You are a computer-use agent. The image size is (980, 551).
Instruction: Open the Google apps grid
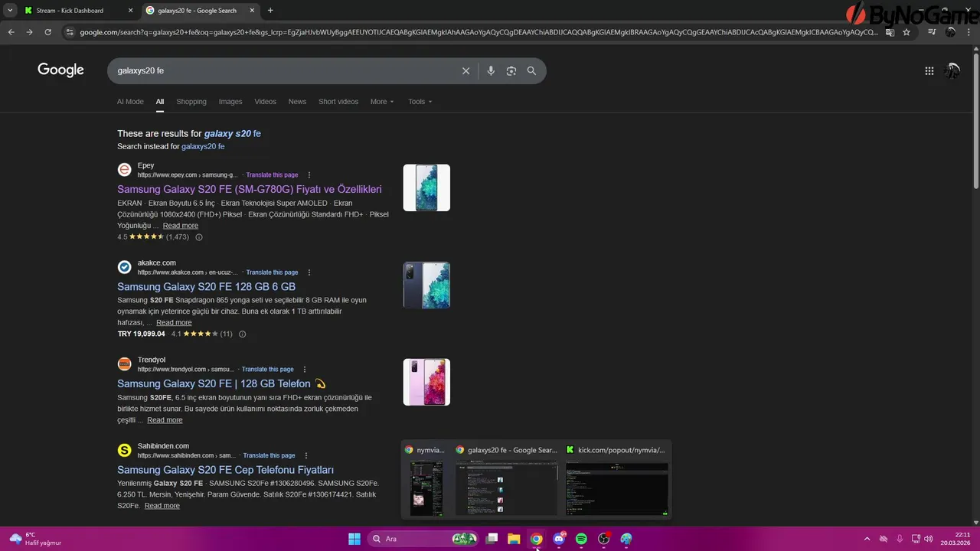(x=929, y=70)
